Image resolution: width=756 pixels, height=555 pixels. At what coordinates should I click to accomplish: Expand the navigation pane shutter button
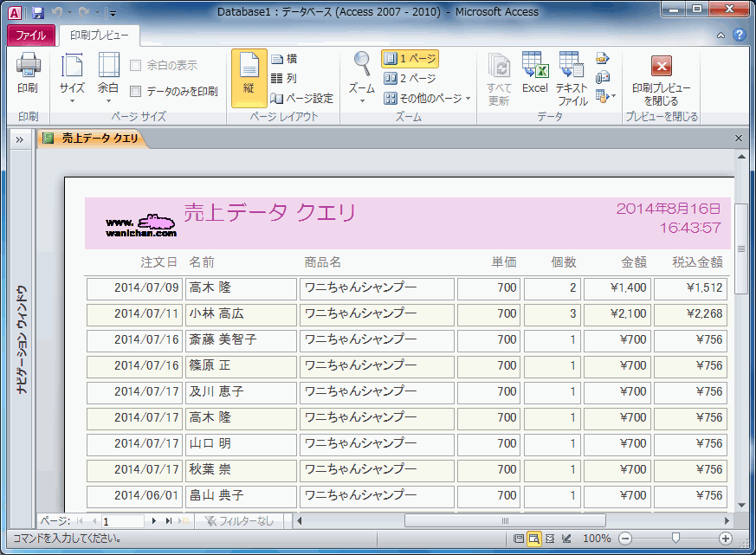[20, 140]
